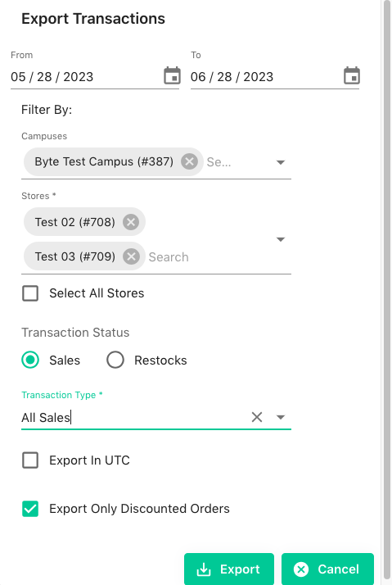392x585 pixels.
Task: Clear the Transaction Type field with X
Action: (257, 417)
